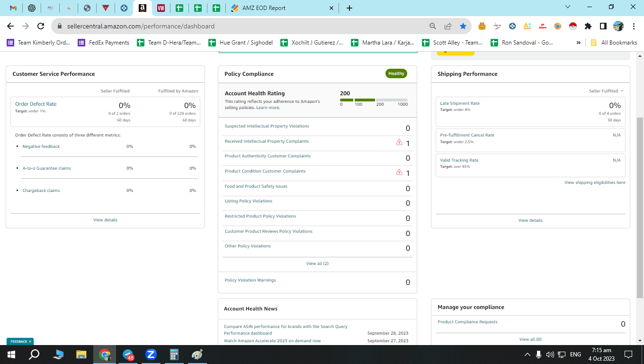Click the zoom magnifier icon in address bar
The width and height of the screenshot is (644, 364).
click(433, 26)
